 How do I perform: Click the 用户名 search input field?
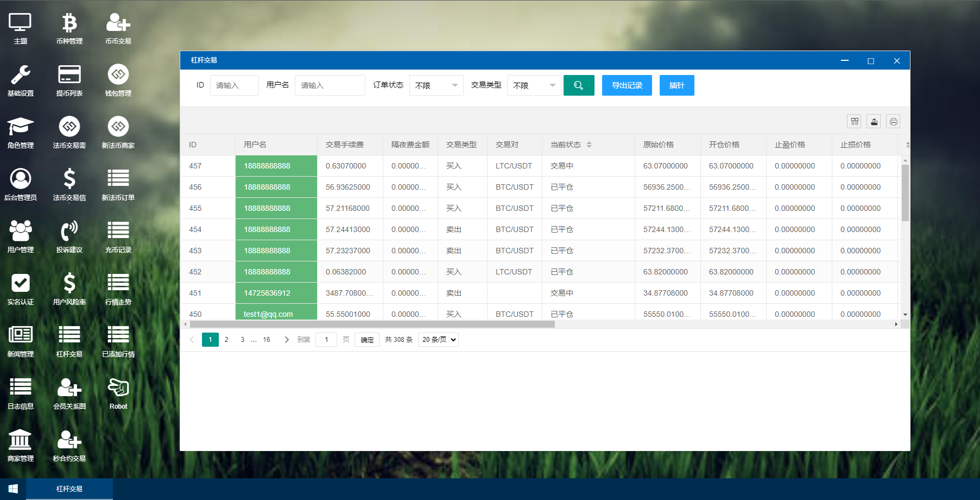[x=330, y=85]
